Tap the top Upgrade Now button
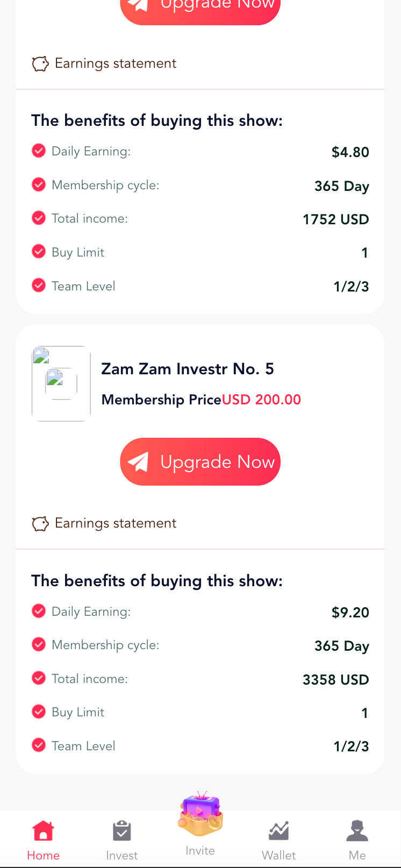The width and height of the screenshot is (401, 868). 200,5
